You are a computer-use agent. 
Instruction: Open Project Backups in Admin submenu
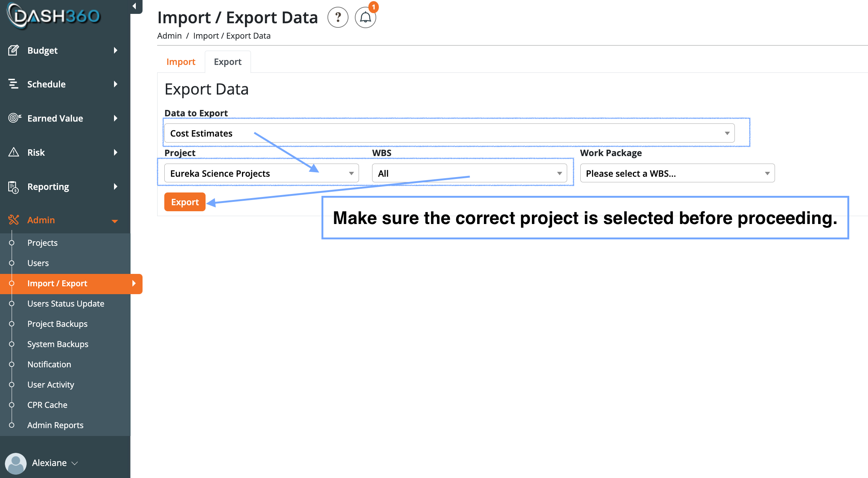[57, 324]
